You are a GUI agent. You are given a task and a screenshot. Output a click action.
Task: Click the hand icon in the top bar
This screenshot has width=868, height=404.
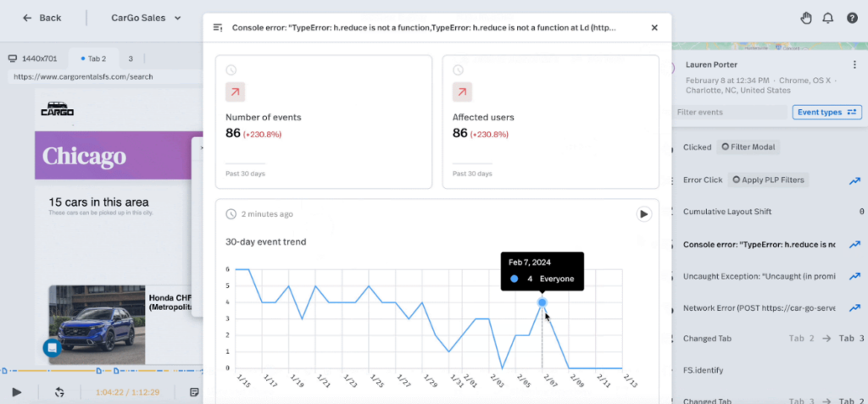(x=806, y=18)
